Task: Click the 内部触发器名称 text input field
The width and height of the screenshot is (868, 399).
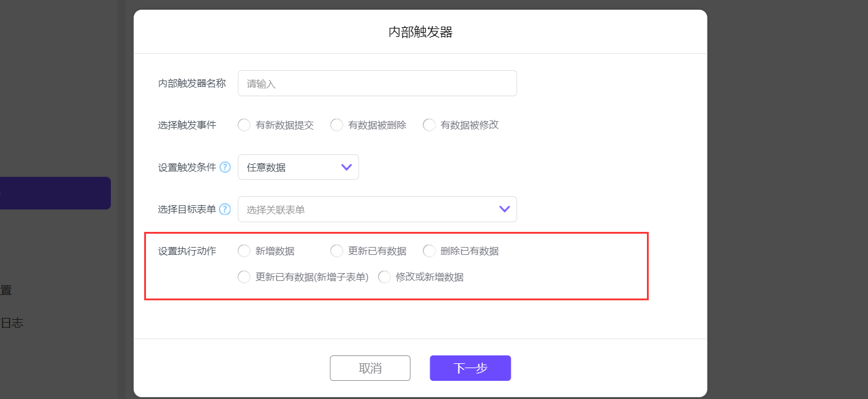Action: point(377,84)
